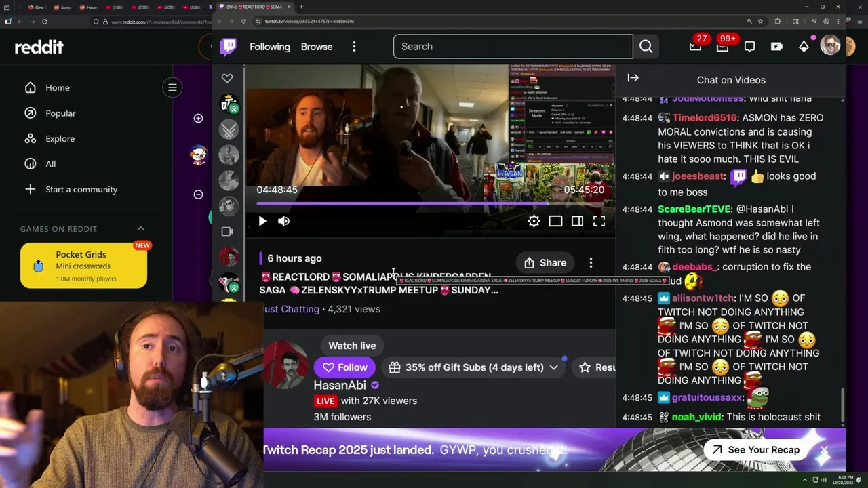Open the three-dot options next to Share
This screenshot has height=488, width=868.
coord(591,263)
